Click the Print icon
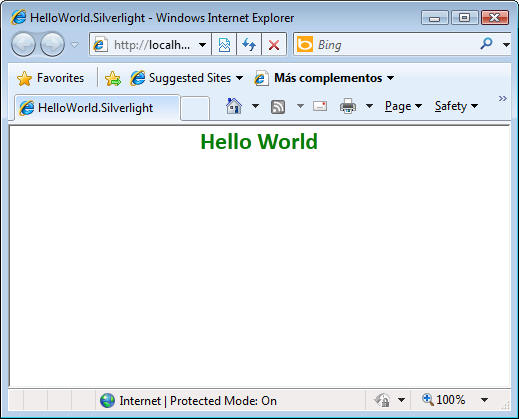Viewport: 519px width, 419px height. pos(348,106)
